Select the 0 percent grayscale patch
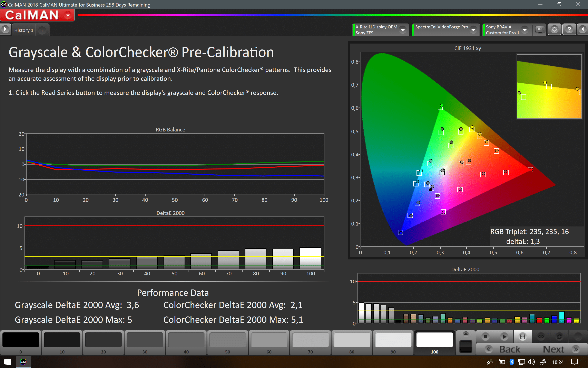The image size is (588, 368). pos(21,343)
